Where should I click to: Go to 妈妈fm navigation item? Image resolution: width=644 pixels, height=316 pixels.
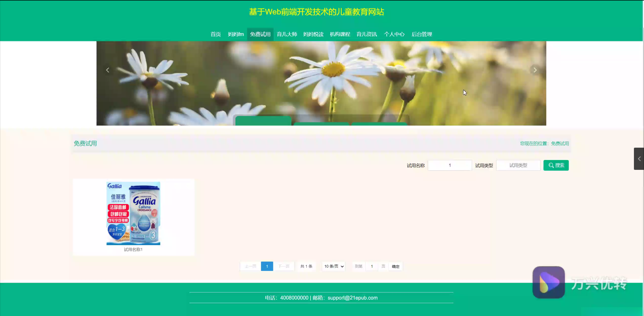236,34
